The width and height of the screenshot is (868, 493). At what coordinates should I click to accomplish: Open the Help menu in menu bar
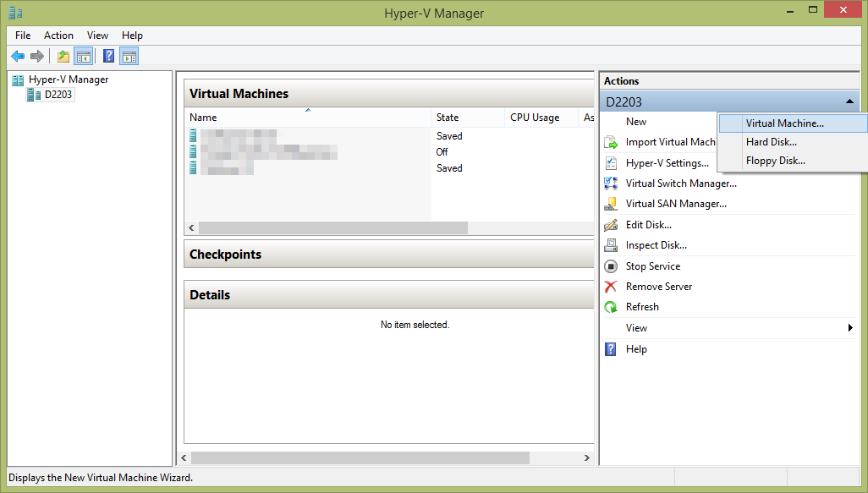[x=132, y=36]
